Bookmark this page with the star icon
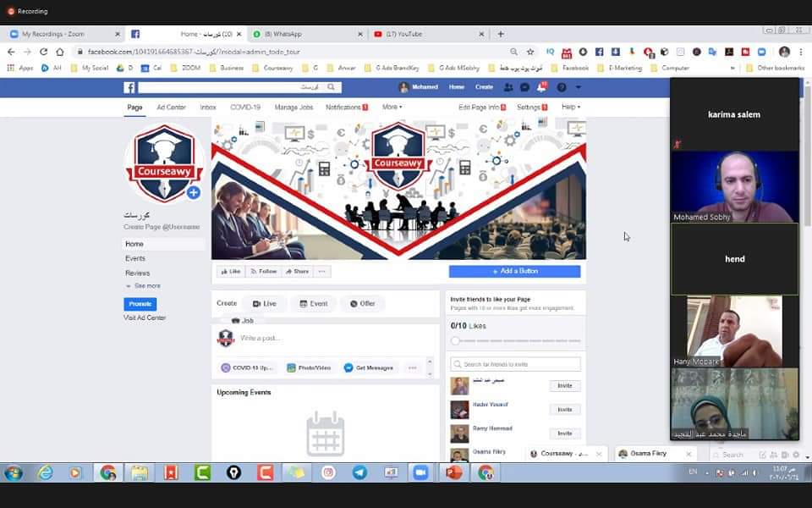The image size is (812, 508). click(530, 52)
